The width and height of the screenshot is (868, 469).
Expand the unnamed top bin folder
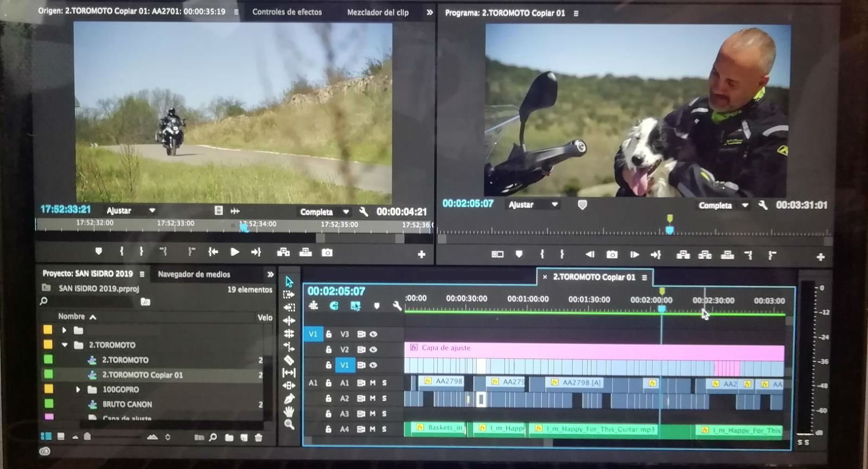pos(64,330)
